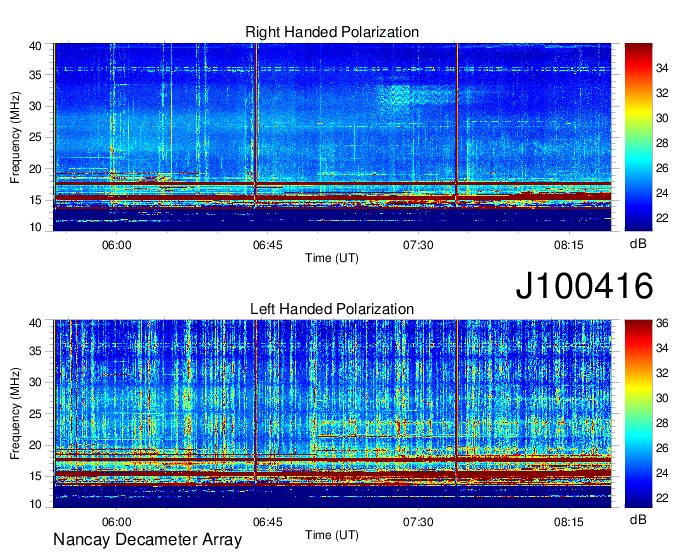This screenshot has height=552, width=680.
Task: Click the '07:30' tick on the top plot
Action: coord(418,245)
